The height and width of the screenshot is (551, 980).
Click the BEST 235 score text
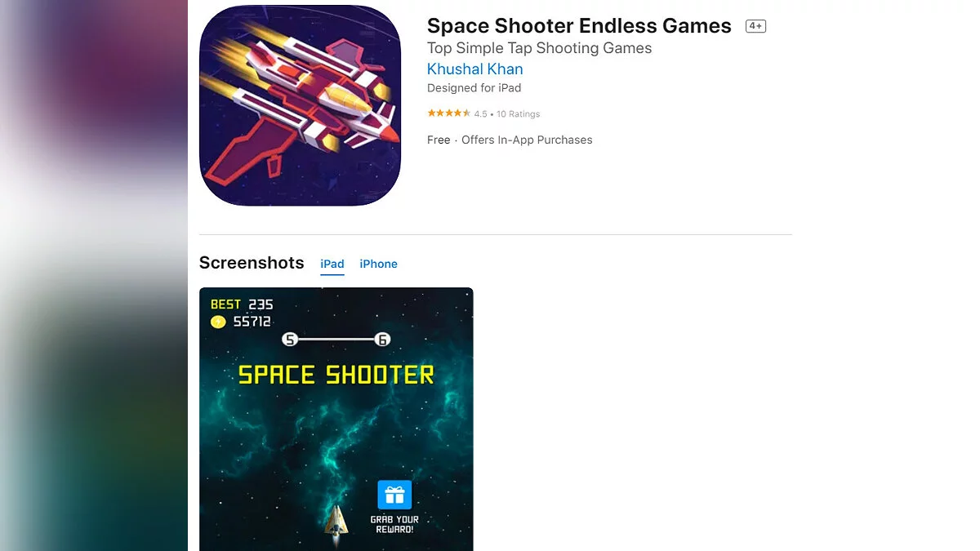(x=242, y=304)
